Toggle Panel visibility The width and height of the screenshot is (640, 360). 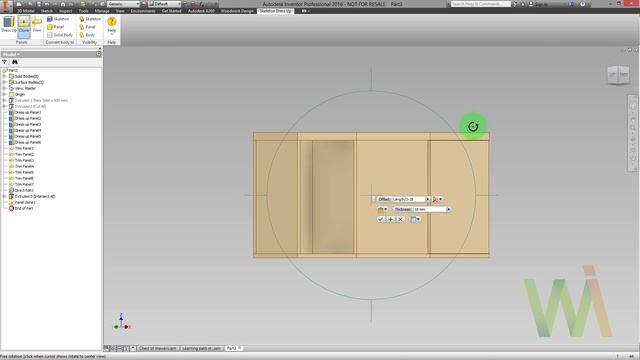87,27
